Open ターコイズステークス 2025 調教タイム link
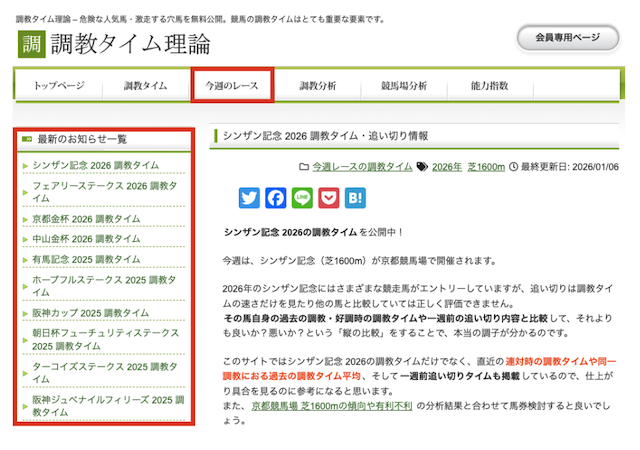The width and height of the screenshot is (640, 450). [x=104, y=373]
